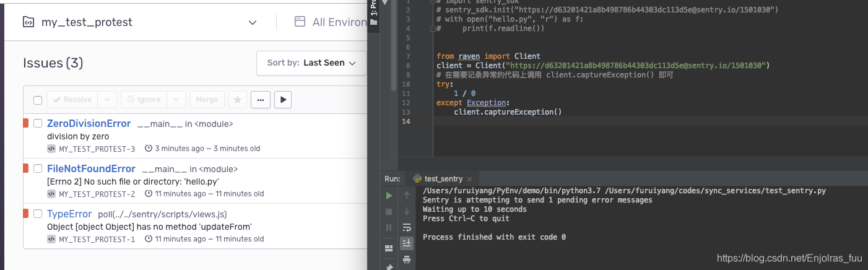Click the my_test_protest project name

point(87,22)
